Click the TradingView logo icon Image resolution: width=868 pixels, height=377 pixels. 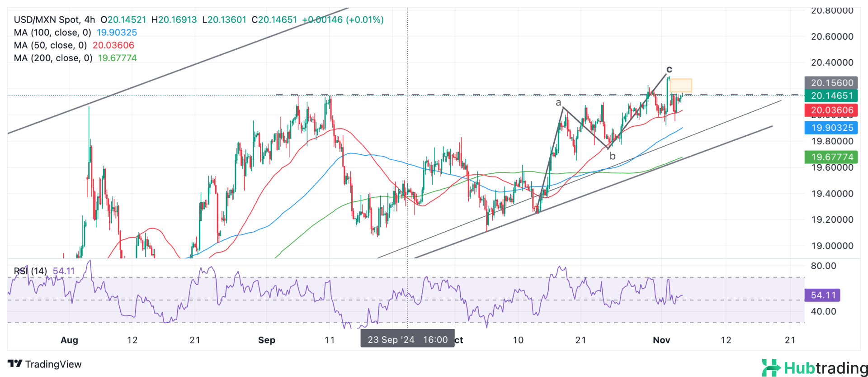pyautogui.click(x=15, y=364)
